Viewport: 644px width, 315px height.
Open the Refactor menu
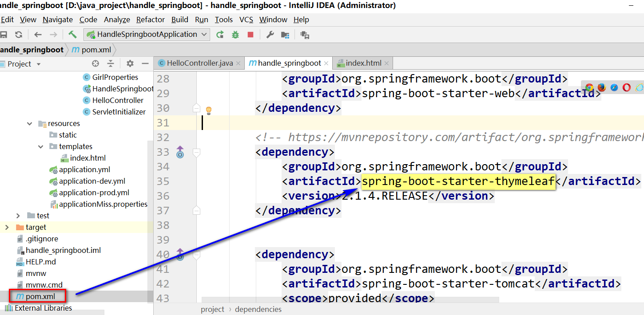(151, 20)
